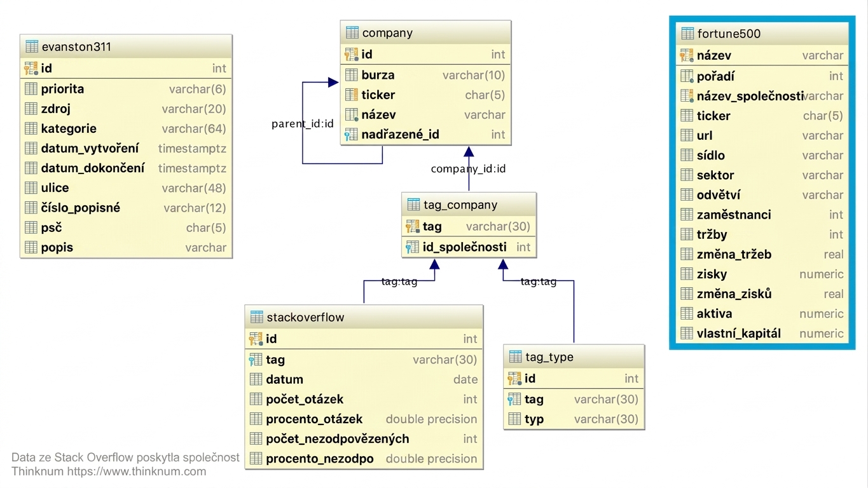Select the burza column in company table
The image size is (868, 488).
pos(425,75)
